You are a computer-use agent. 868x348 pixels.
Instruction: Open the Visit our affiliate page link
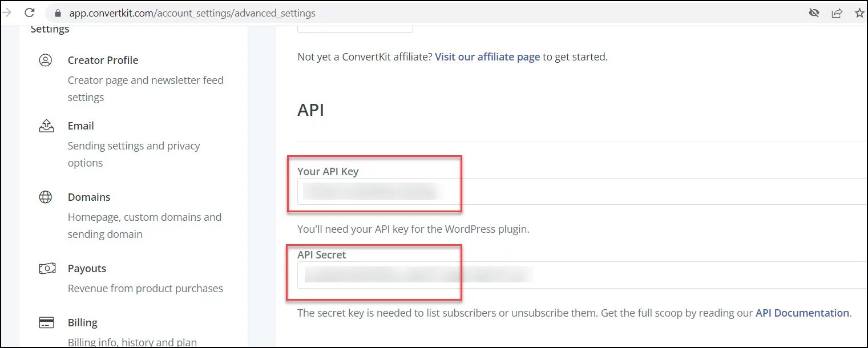tap(487, 56)
